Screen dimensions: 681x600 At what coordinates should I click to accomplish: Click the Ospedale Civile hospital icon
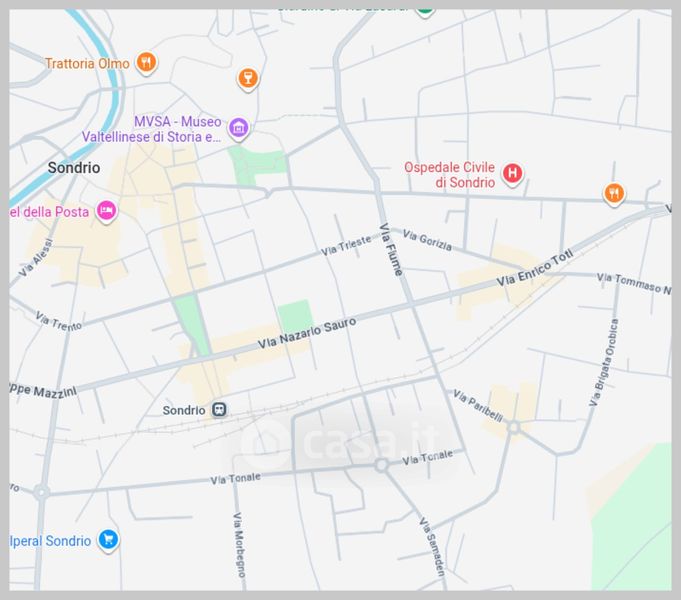pyautogui.click(x=512, y=174)
